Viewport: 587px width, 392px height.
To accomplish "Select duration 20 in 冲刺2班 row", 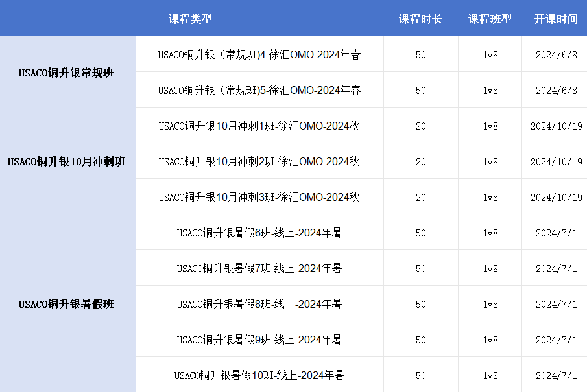I will click(421, 161).
